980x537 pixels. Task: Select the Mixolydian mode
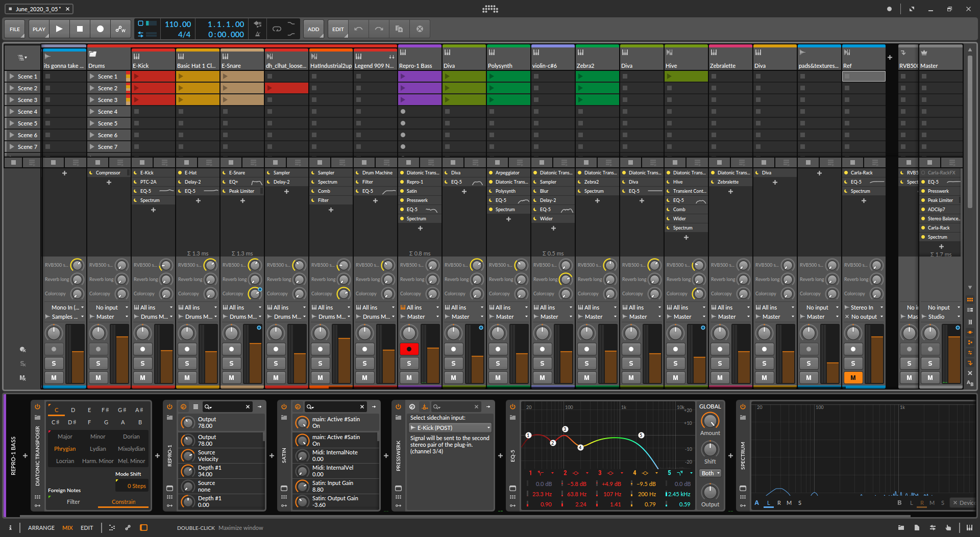click(131, 449)
